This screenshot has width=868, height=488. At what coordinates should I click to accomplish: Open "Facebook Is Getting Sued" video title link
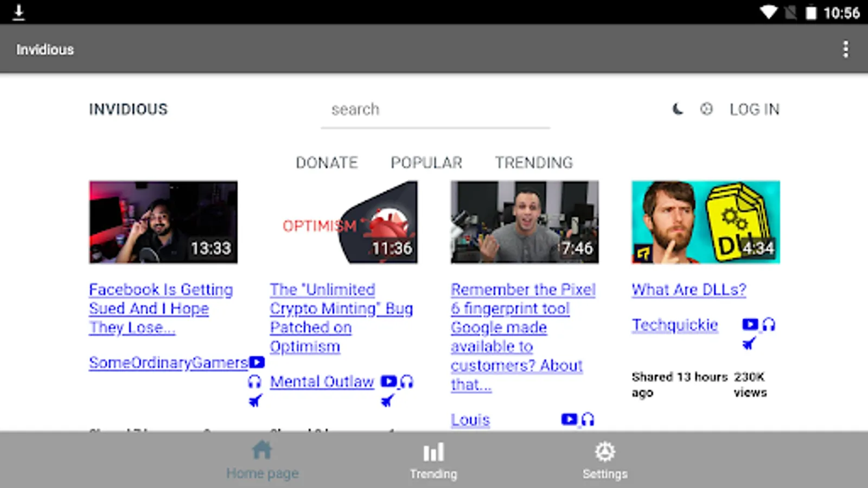pos(161,309)
